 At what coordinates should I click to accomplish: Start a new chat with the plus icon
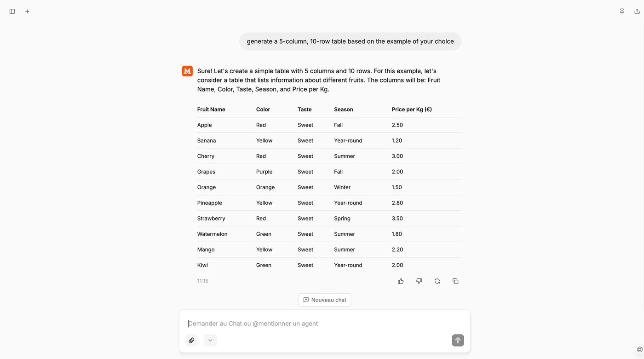point(27,12)
